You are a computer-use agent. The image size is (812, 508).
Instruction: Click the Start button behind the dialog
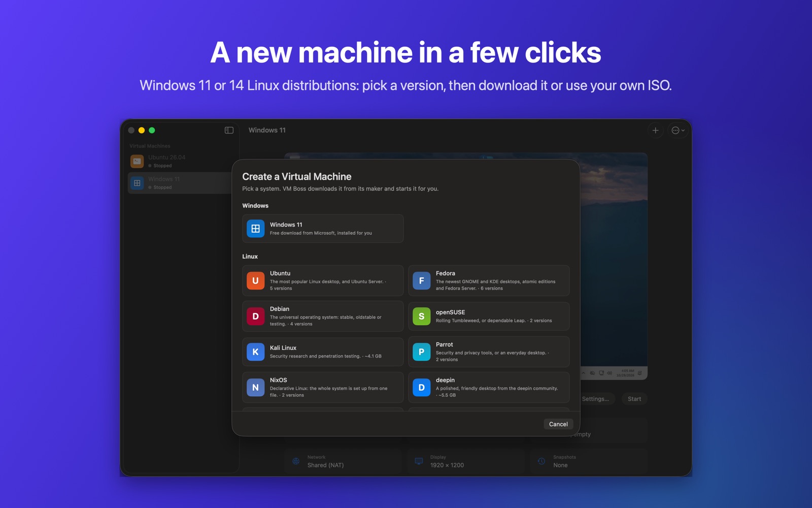634,399
